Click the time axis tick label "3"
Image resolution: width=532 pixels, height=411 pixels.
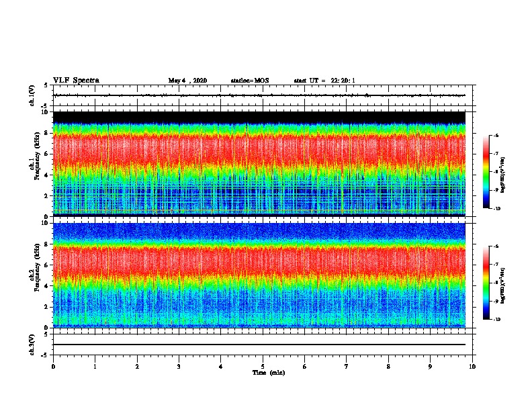[x=179, y=367]
